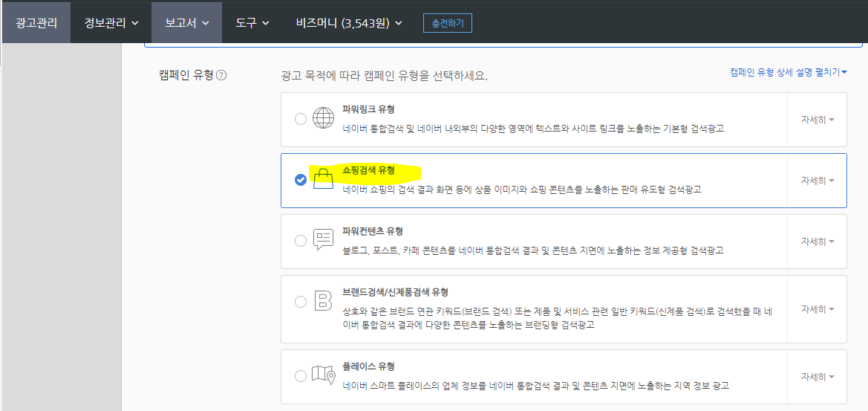The width and height of the screenshot is (868, 411).
Task: Click the 브랜드검색/신제품검색 유형 title text
Action: tap(395, 292)
